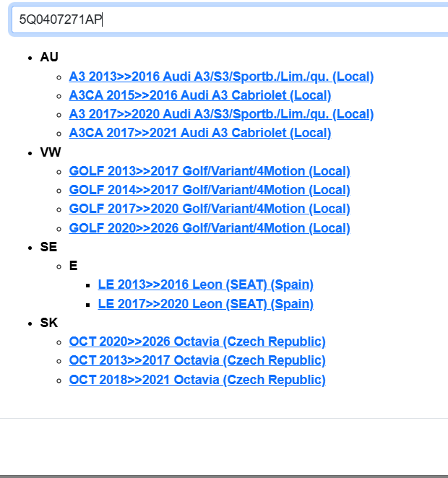The image size is (448, 478).
Task: Open LE 2013>>2016 Leon (SEAT) link
Action: point(205,284)
